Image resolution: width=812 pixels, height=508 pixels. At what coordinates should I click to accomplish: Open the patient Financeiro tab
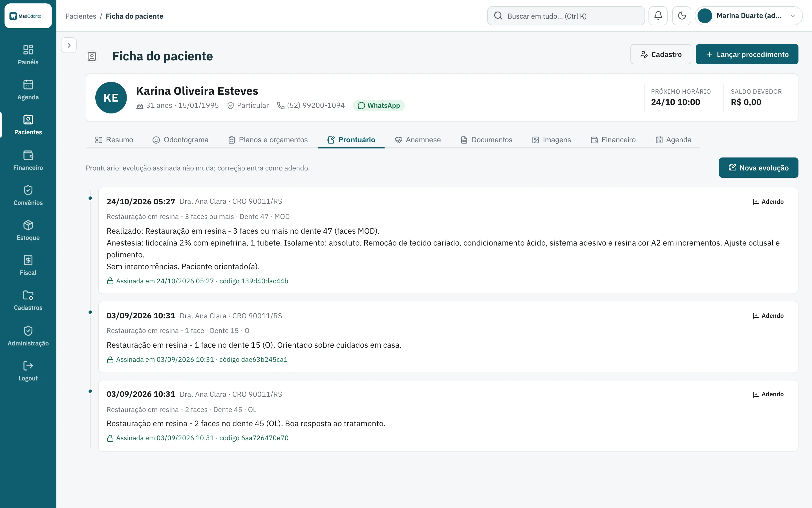[613, 140]
